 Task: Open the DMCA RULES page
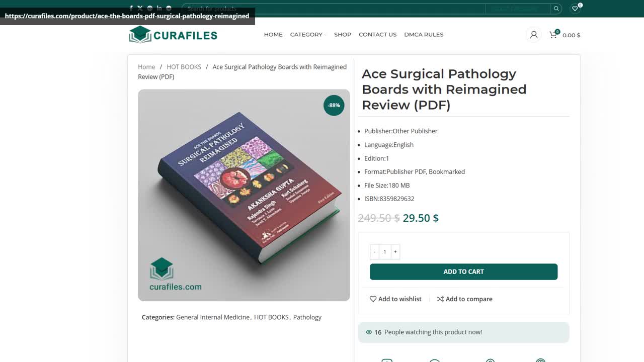coord(424,34)
